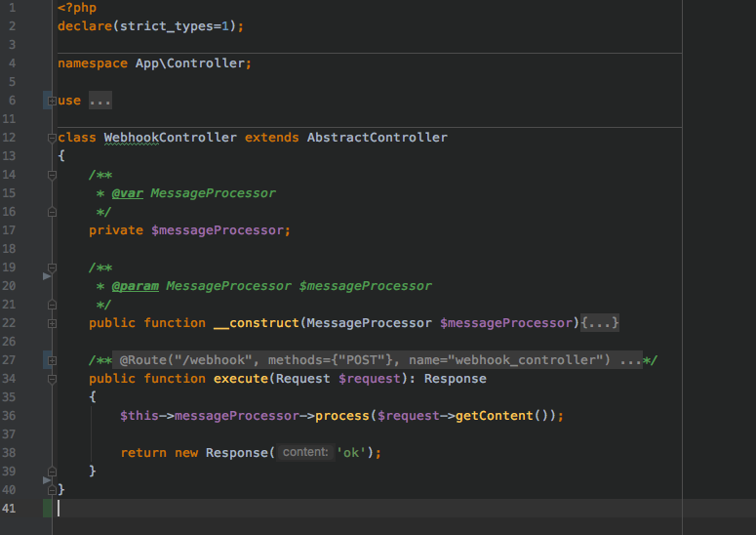756x535 pixels.
Task: Click the @param tag in the docblock
Action: [135, 286]
